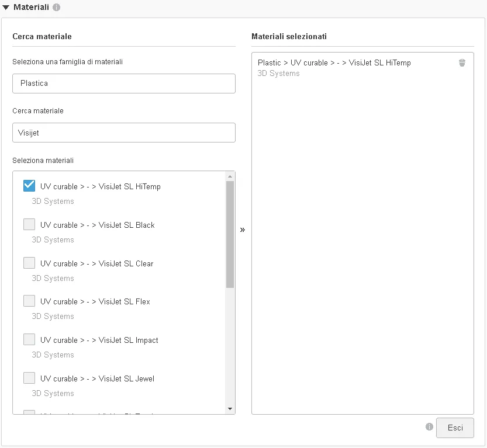Click the VisiJet SL Jewel material label
The height and width of the screenshot is (448, 487).
97,378
